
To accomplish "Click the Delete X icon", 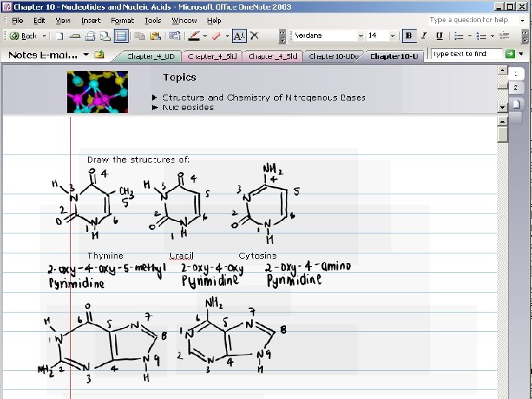I will [254, 35].
